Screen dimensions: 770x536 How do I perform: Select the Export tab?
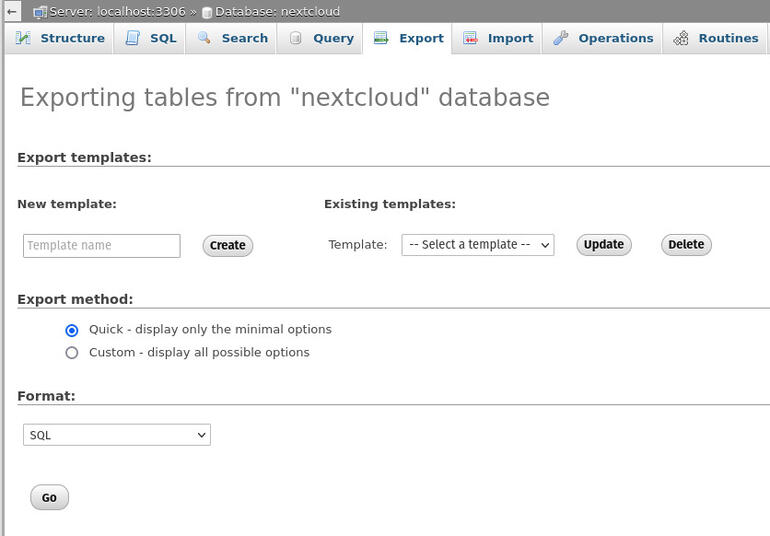pyautogui.click(x=407, y=38)
